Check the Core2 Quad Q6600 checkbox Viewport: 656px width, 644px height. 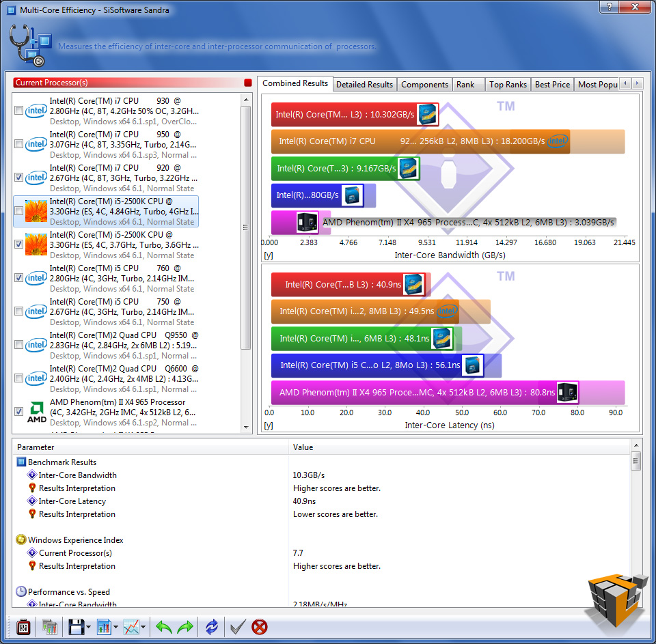tap(19, 378)
